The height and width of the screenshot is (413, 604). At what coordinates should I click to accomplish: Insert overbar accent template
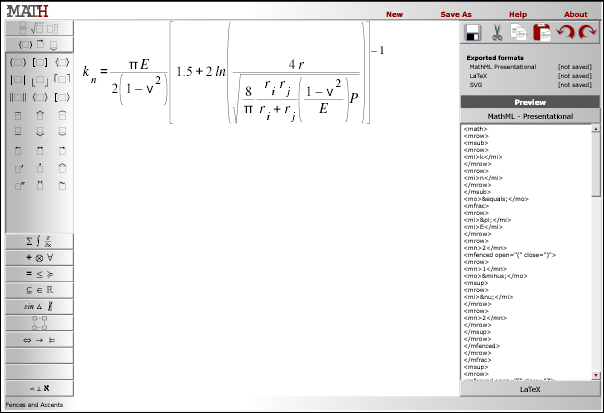[x=18, y=116]
